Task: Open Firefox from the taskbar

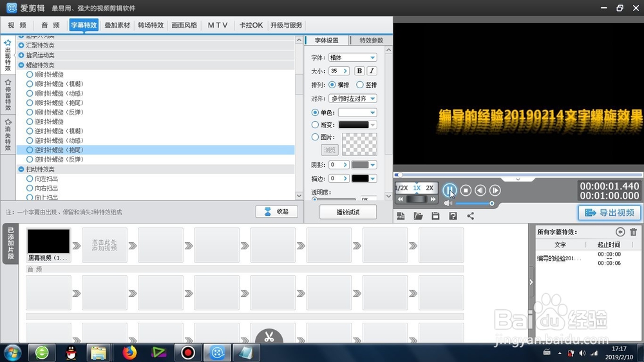Action: pos(129,352)
